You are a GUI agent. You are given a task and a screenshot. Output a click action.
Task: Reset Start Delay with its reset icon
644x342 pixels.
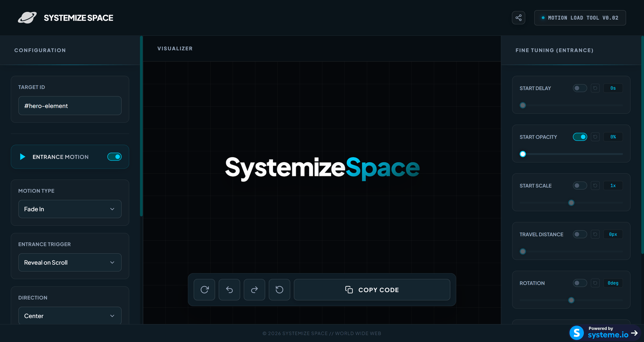coord(595,88)
